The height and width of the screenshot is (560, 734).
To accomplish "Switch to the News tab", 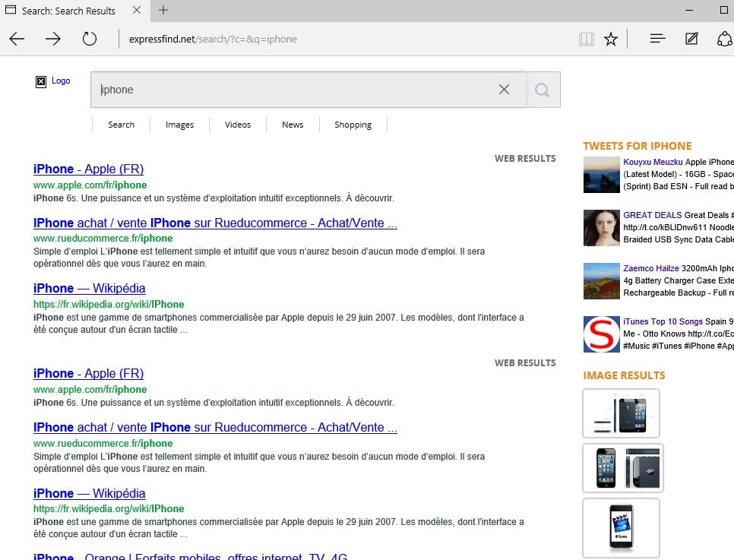I will tap(293, 125).
